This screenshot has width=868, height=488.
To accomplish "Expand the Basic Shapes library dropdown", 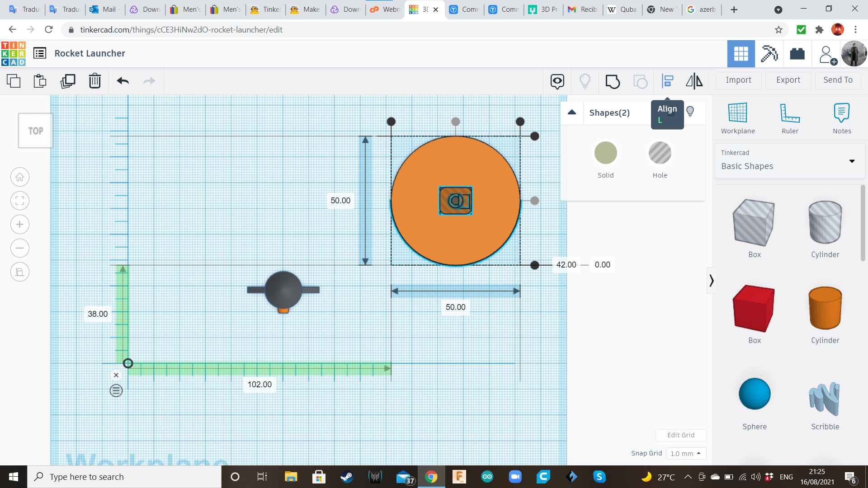I will pos(852,161).
